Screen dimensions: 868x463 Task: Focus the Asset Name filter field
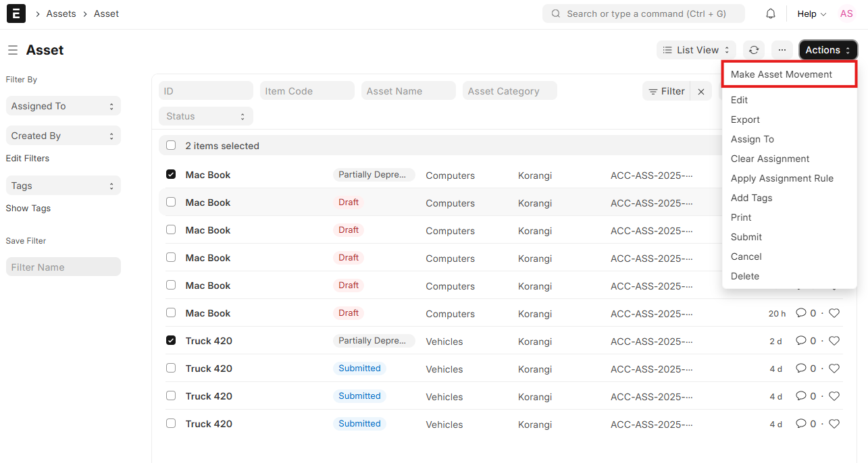408,91
